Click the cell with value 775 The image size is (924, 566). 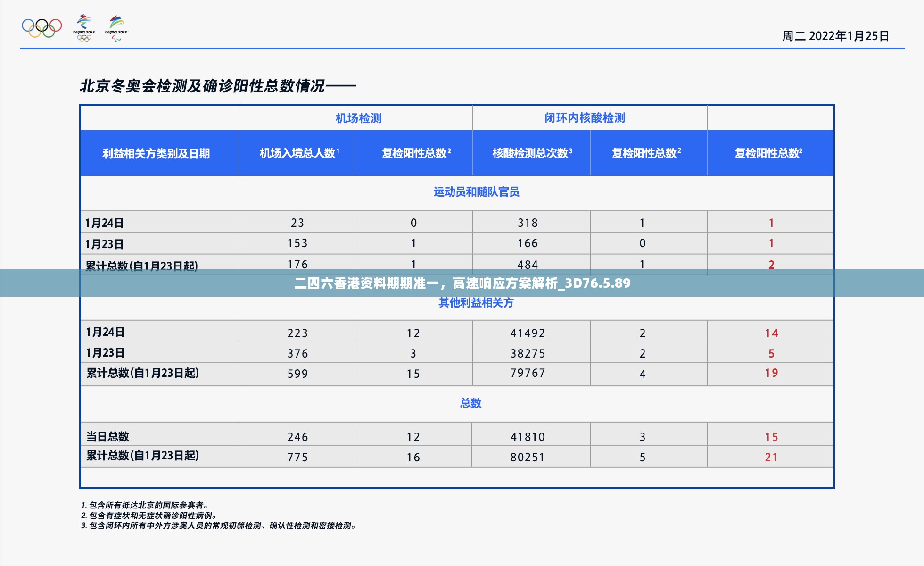[x=297, y=458]
